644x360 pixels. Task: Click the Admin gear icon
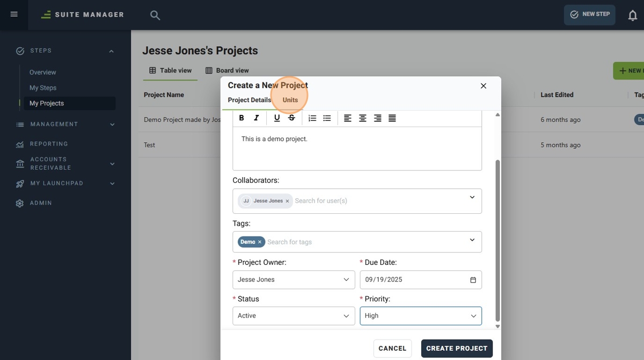[20, 204]
